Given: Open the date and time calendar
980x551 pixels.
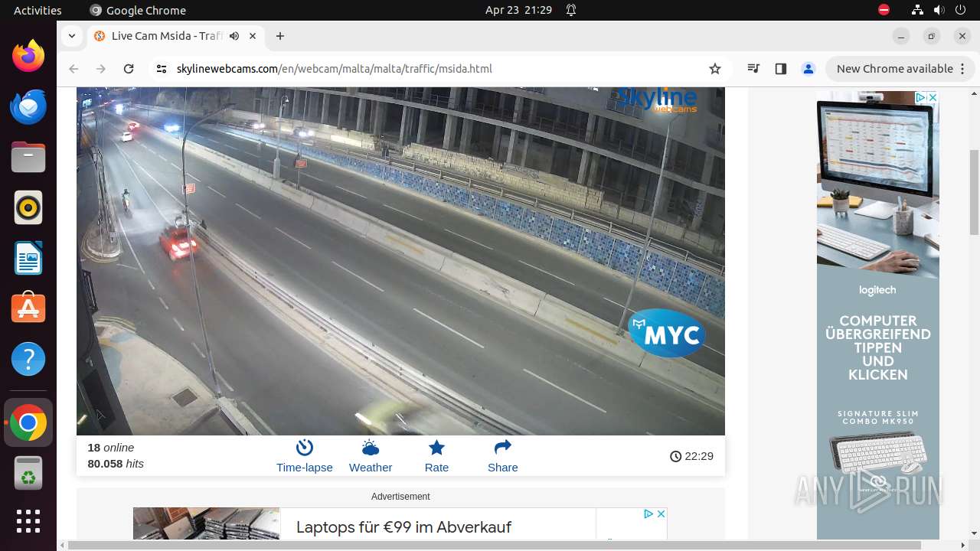Looking at the screenshot, I should (x=518, y=10).
